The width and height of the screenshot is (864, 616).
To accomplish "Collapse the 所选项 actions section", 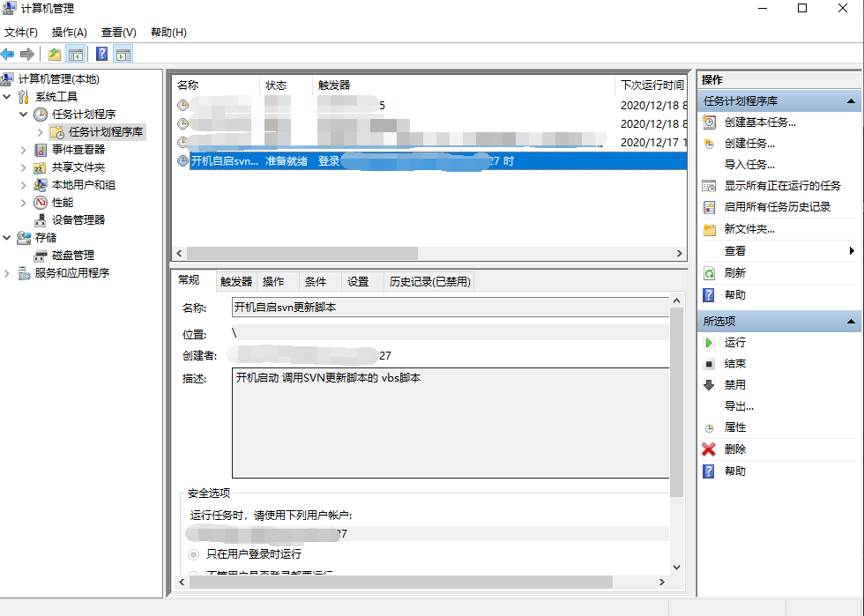I will click(x=851, y=321).
